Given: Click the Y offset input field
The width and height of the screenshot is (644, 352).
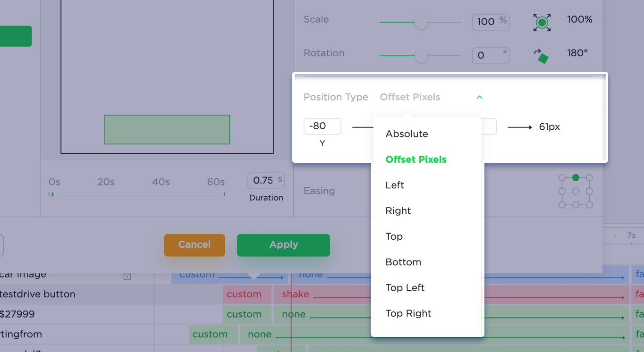Looking at the screenshot, I should coord(322,126).
